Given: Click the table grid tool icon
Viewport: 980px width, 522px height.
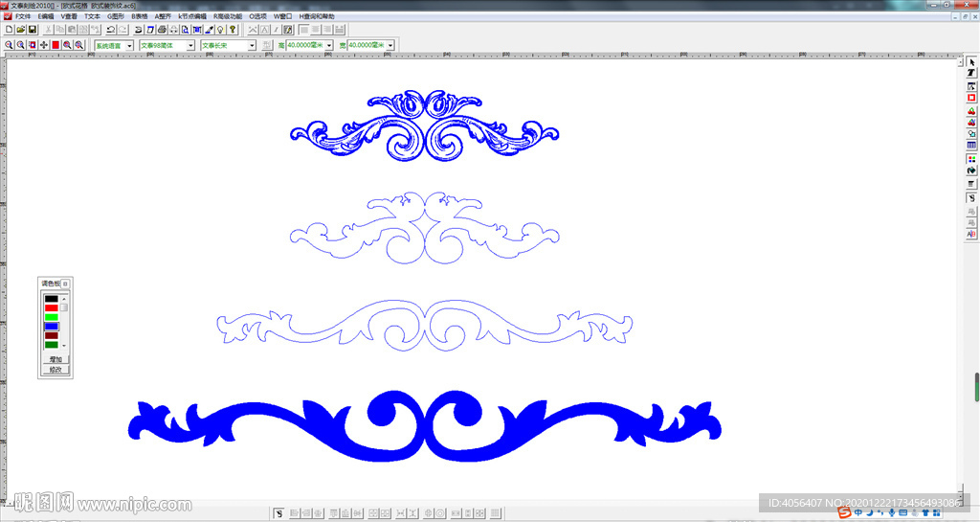Looking at the screenshot, I should point(971,146).
